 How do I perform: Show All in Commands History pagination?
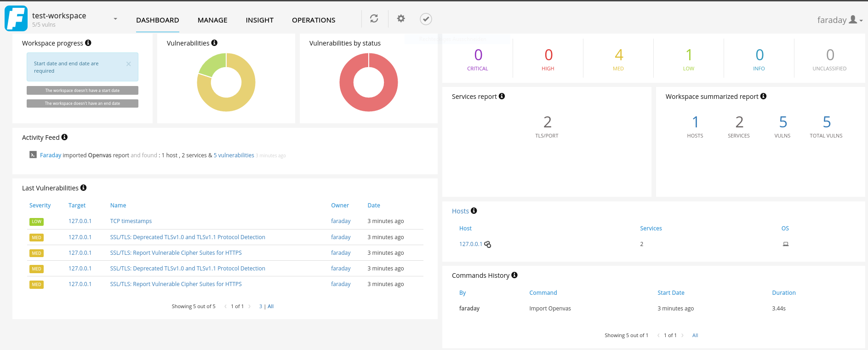coord(695,335)
